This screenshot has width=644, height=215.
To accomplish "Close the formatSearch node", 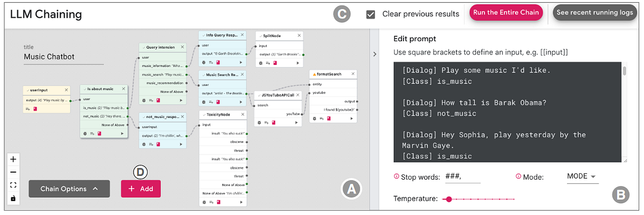I will click(353, 74).
